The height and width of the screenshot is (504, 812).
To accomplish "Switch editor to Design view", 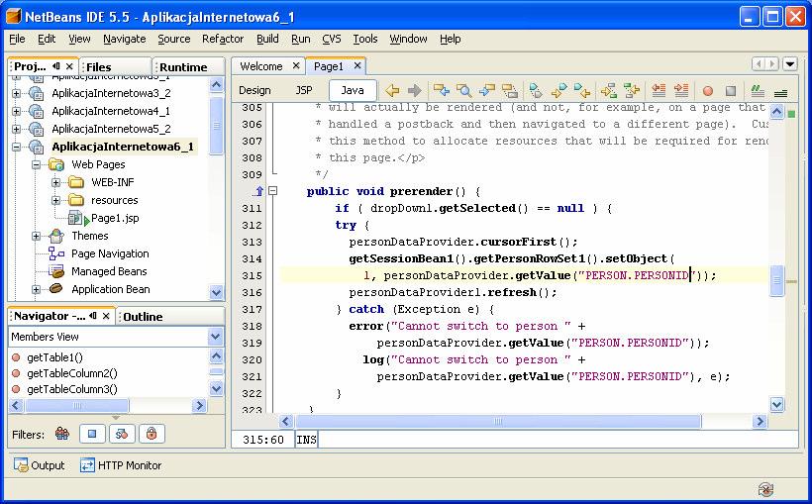I will point(254,90).
